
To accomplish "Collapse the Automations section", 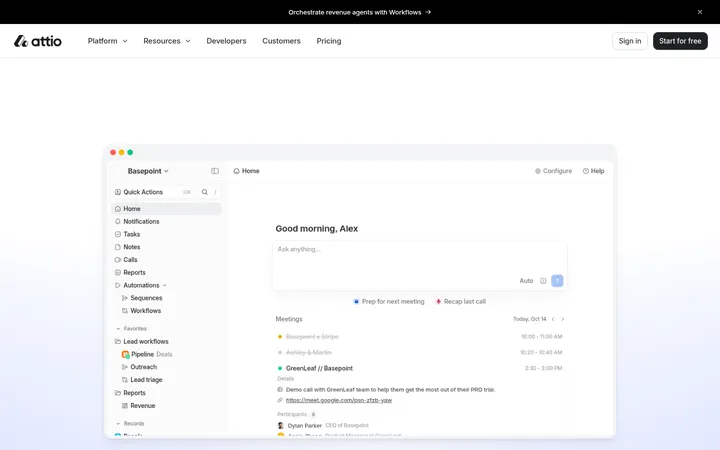I will (165, 285).
